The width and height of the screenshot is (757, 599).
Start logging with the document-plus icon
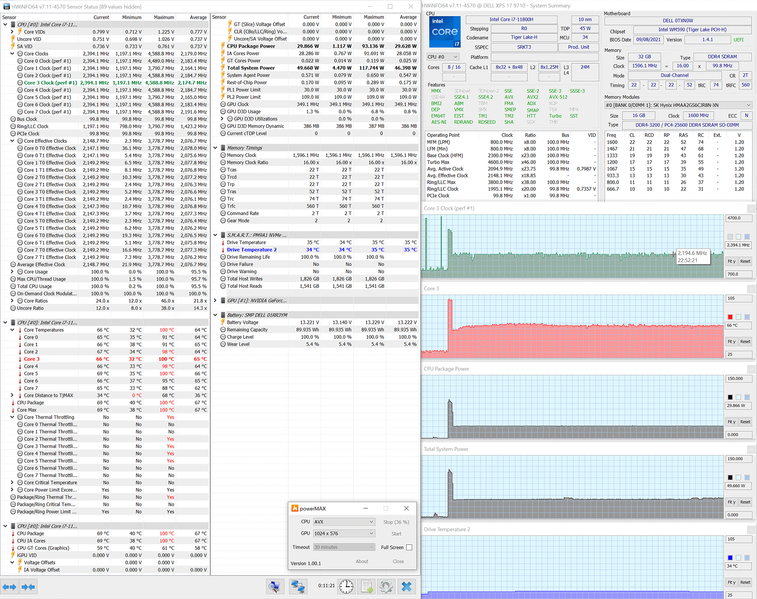click(366, 586)
